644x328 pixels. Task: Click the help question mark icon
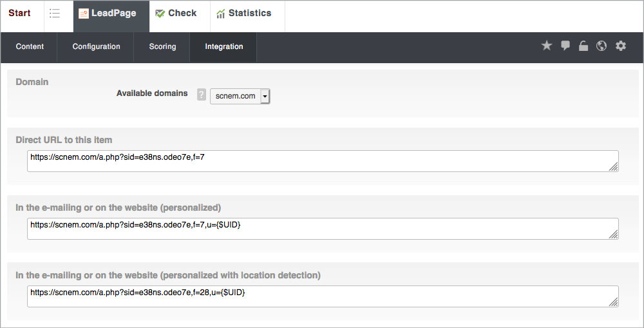201,95
